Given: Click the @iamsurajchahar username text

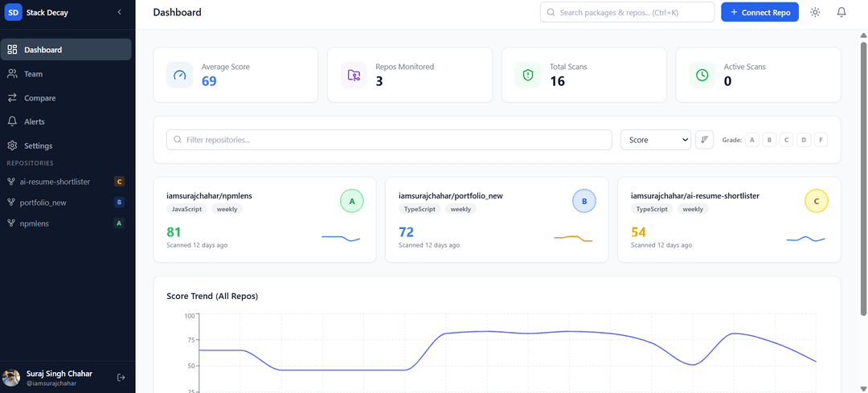Looking at the screenshot, I should [51, 383].
